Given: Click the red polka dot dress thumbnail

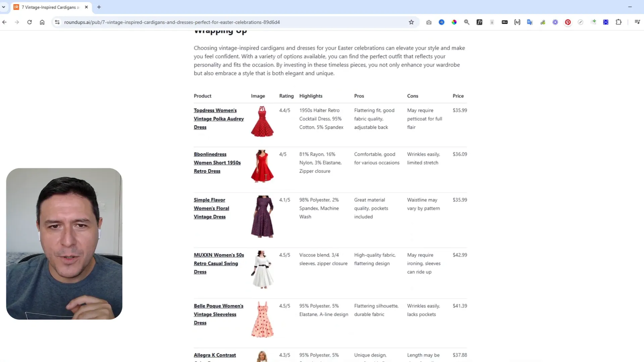Looking at the screenshot, I should pos(262,121).
